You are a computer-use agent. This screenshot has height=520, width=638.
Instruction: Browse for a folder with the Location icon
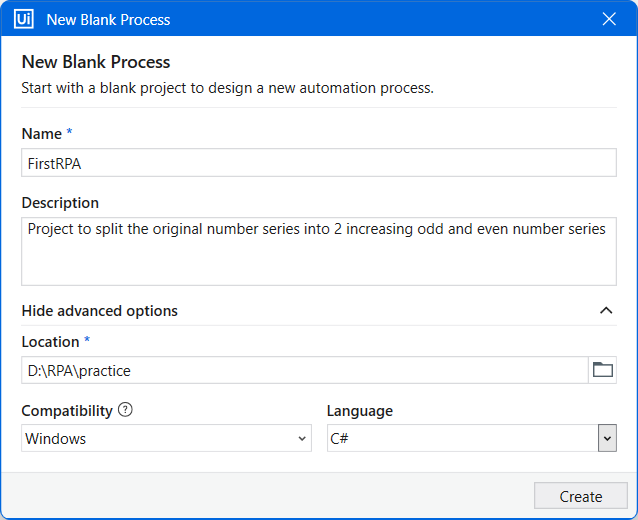pyautogui.click(x=603, y=370)
